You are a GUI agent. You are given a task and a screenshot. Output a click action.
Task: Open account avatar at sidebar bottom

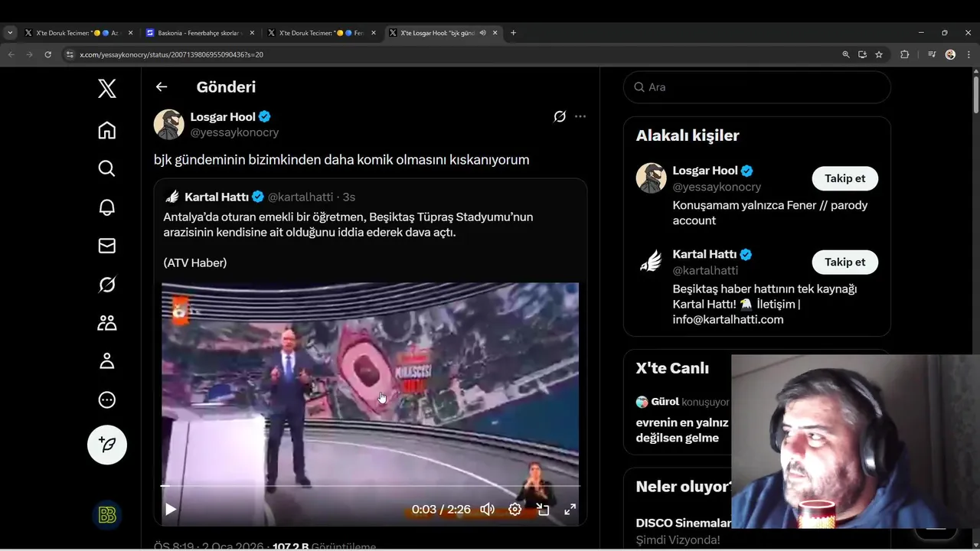click(x=107, y=515)
